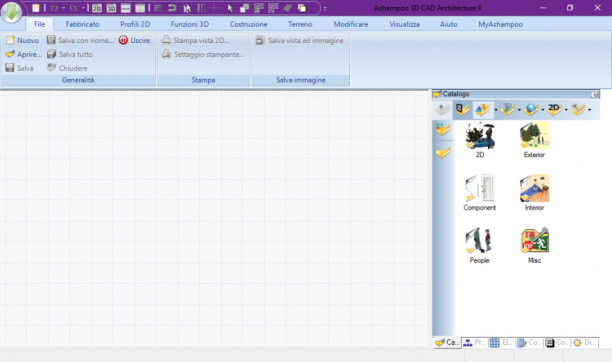Switch to the Profili 2D tab
This screenshot has height=362, width=612.
(x=135, y=24)
